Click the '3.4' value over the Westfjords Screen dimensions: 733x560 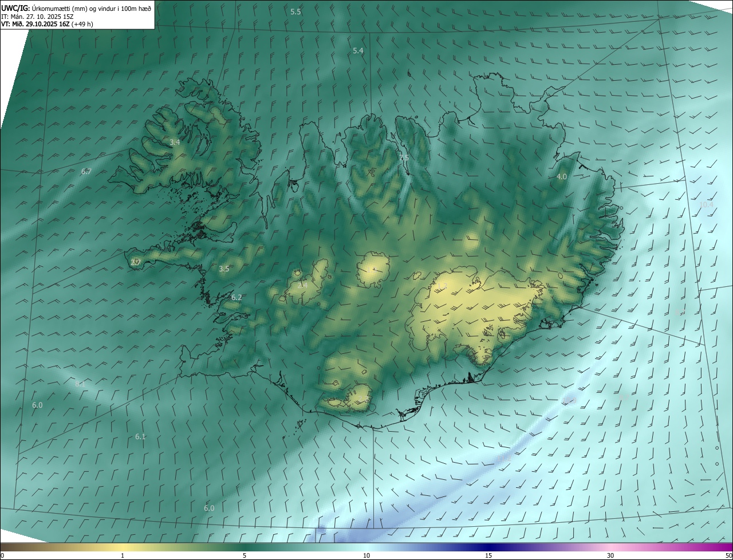tap(175, 142)
